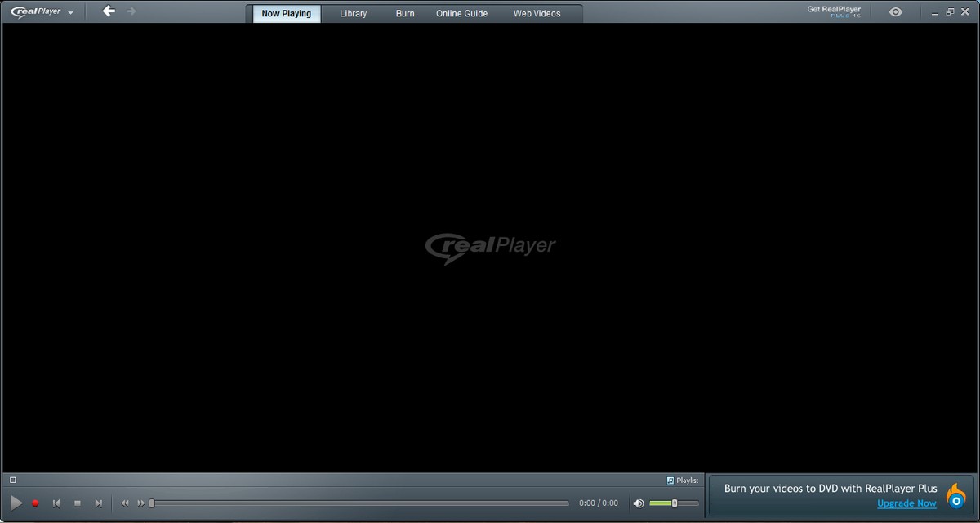This screenshot has height=523, width=980.
Task: Click the Burn your videos to DVD text
Action: tap(831, 489)
